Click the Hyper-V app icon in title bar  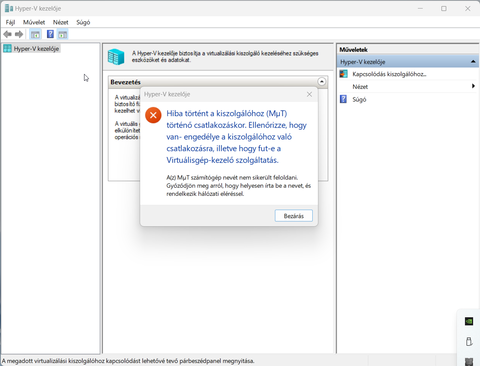[9, 8]
